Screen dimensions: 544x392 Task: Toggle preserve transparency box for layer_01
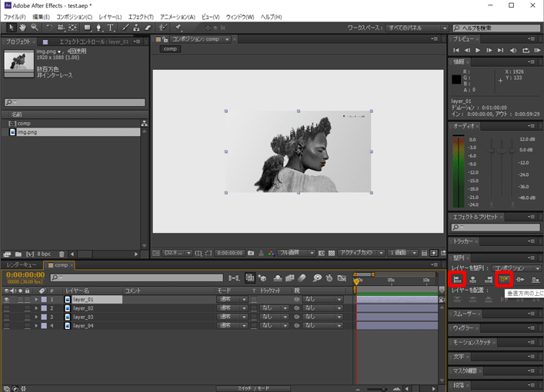(x=255, y=300)
